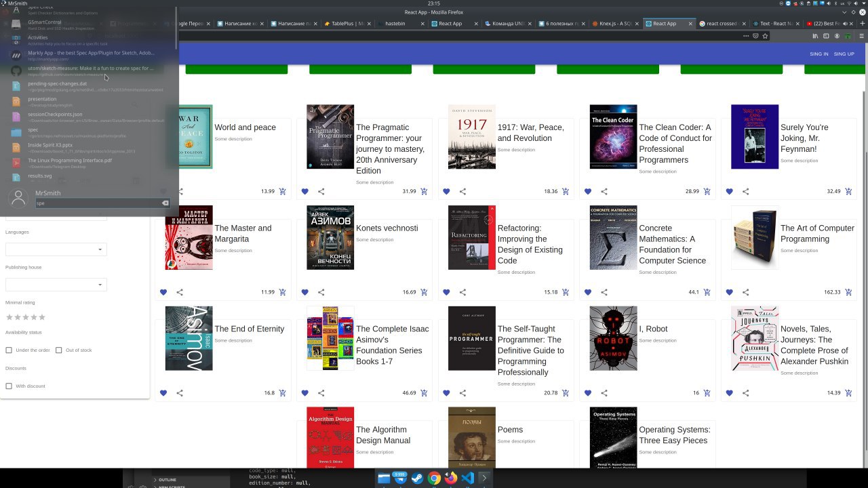Add The End of Eternity to cart
Image resolution: width=868 pixels, height=488 pixels.
click(283, 393)
